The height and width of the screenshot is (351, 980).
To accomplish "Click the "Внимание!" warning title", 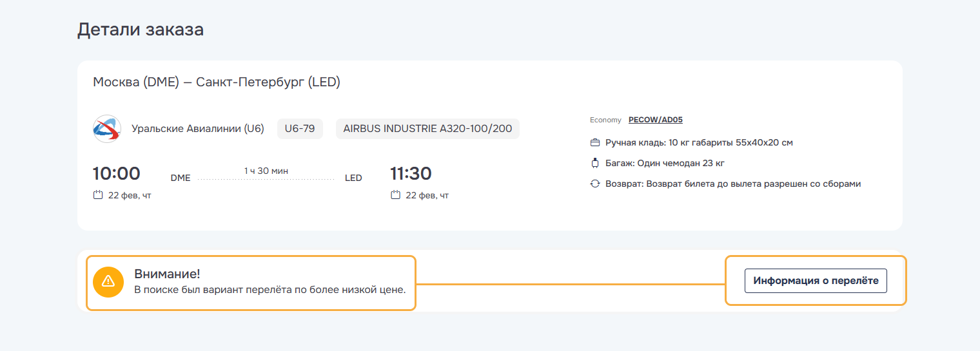I will [x=167, y=274].
